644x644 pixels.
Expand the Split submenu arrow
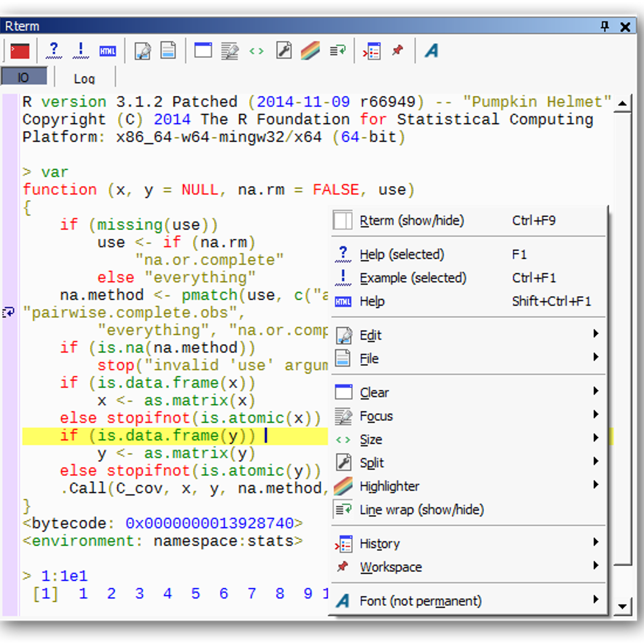(596, 461)
